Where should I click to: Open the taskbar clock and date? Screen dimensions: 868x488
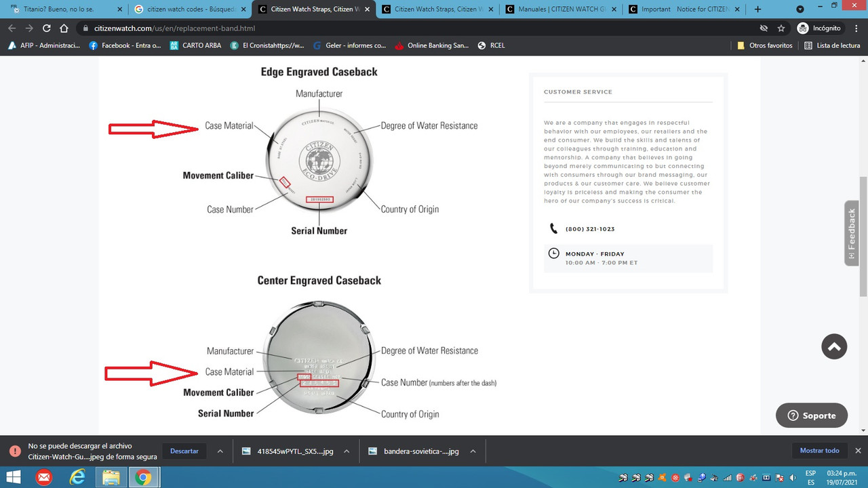coord(840,477)
